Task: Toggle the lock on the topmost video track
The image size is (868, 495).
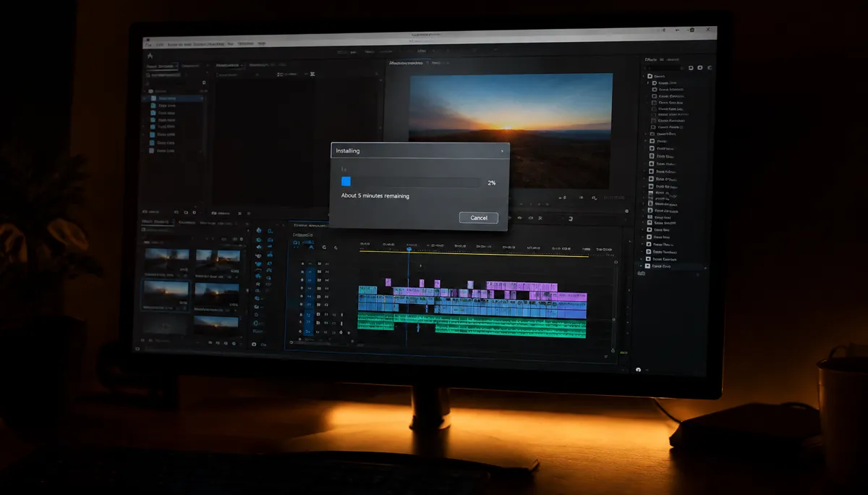Action: pos(301,264)
